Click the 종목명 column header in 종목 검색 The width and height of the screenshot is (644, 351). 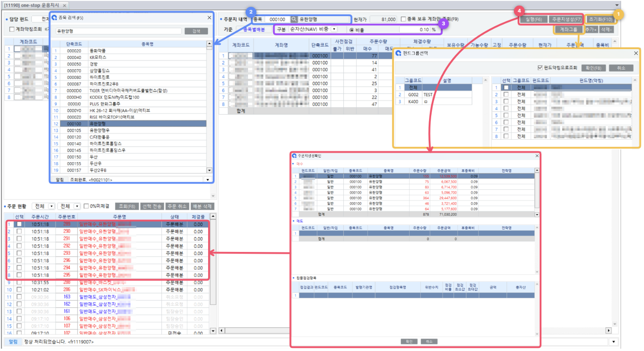[x=147, y=44]
